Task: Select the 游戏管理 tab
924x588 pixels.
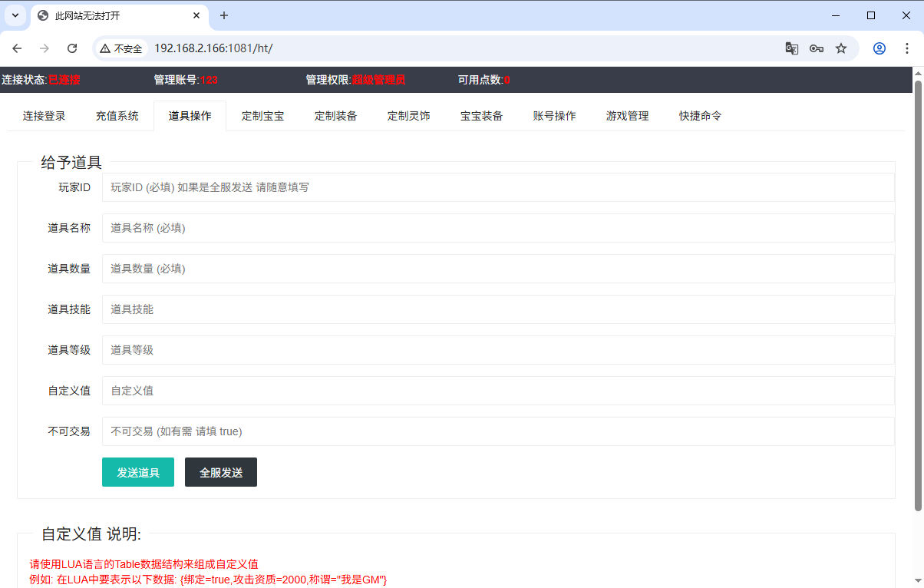Action: [628, 116]
